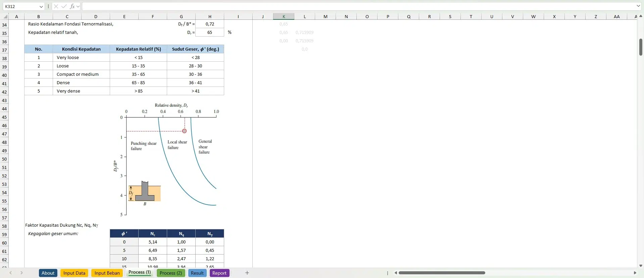
Task: Open the Result sheet tab
Action: click(x=197, y=273)
